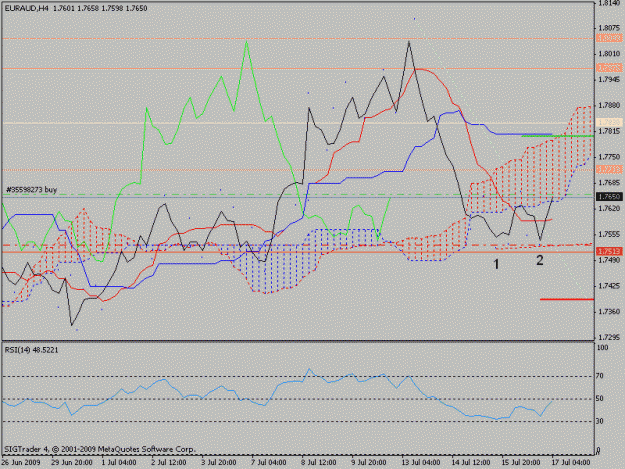
Task: Click the 29 Jun 20:00 time label
Action: pos(72,462)
